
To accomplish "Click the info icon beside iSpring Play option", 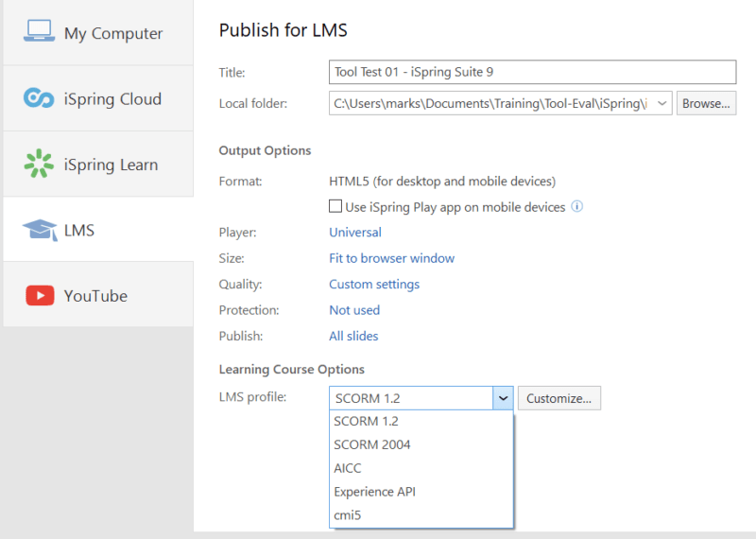I will click(577, 206).
